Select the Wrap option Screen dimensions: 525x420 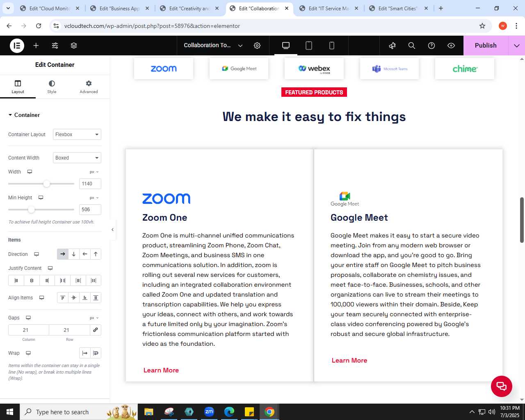[96, 353]
